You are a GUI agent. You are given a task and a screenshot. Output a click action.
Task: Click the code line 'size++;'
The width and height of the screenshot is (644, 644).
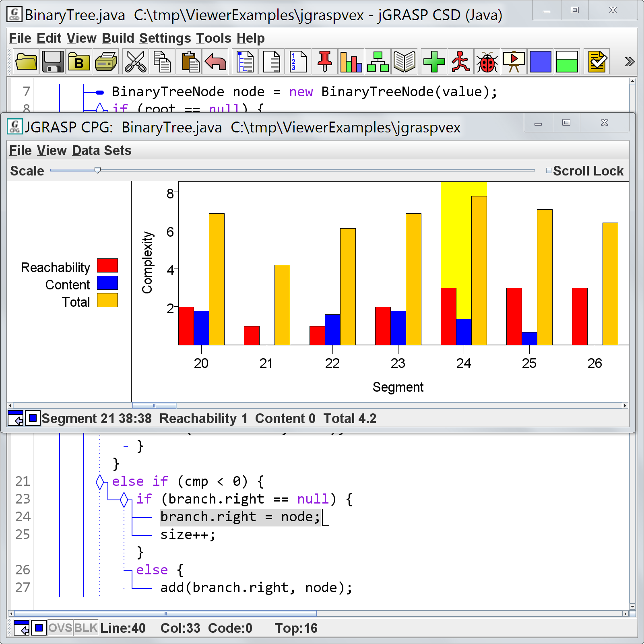coord(188,535)
